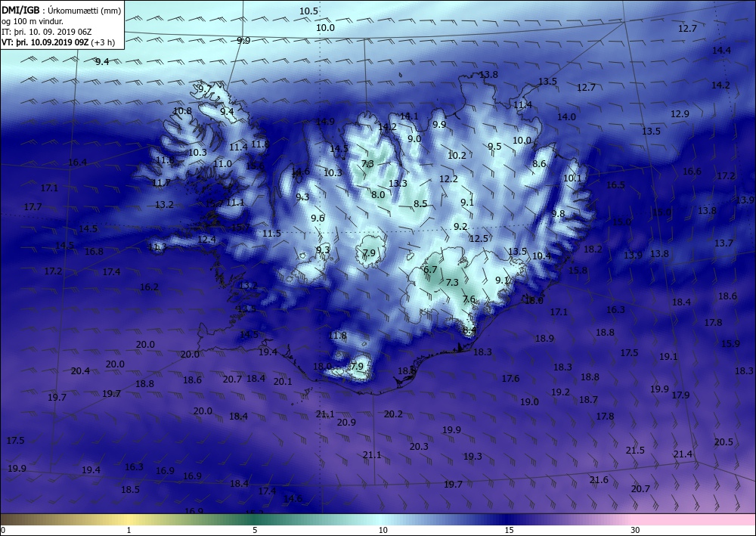The width and height of the screenshot is (756, 536).
Task: Click the 14.9 value label
Action: (325, 122)
